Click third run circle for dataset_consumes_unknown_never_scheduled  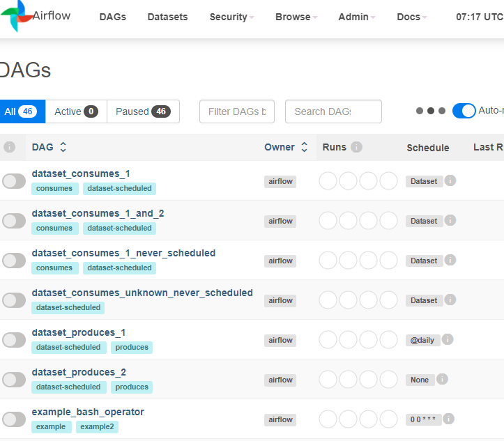(368, 300)
